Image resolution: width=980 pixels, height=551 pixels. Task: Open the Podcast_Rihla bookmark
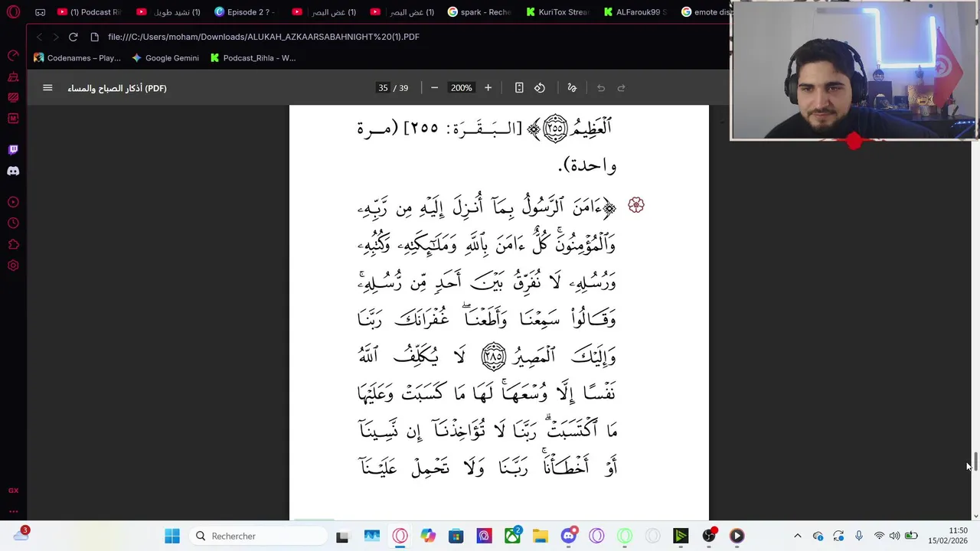253,58
